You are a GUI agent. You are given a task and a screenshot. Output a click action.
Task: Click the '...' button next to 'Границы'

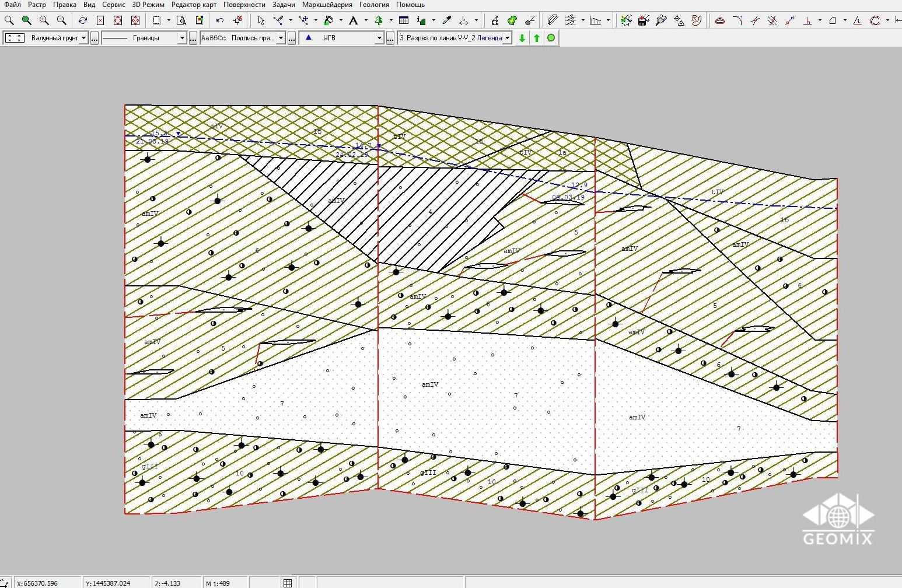193,38
